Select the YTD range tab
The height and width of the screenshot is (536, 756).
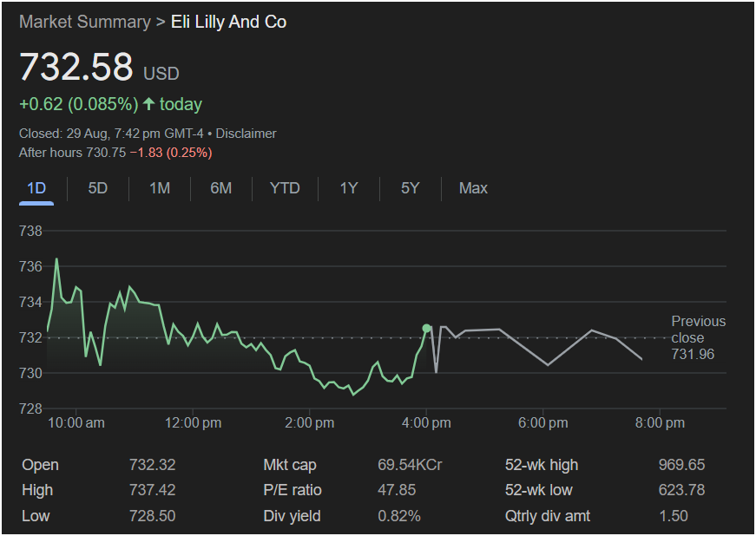point(285,188)
